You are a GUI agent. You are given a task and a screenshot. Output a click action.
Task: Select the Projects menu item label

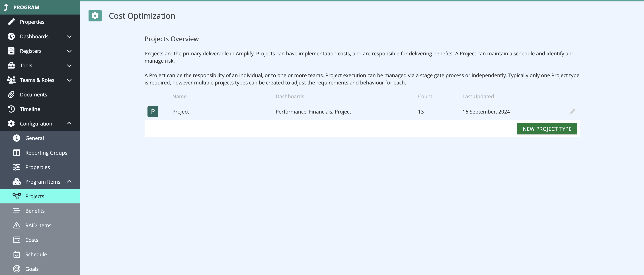pyautogui.click(x=35, y=196)
